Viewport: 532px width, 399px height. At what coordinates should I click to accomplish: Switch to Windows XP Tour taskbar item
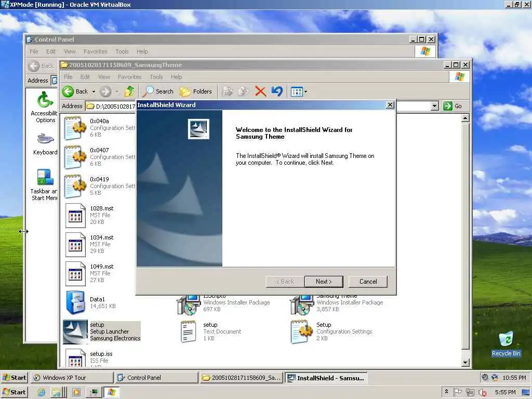(72, 378)
